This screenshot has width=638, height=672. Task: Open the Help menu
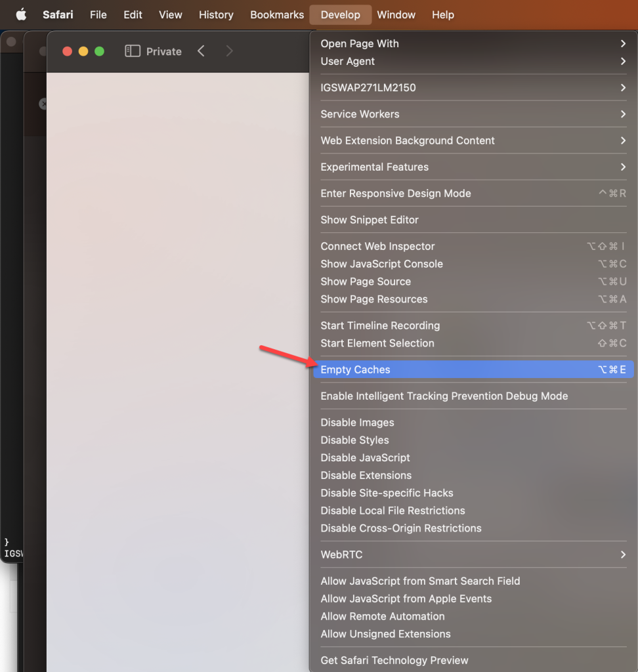coord(443,14)
